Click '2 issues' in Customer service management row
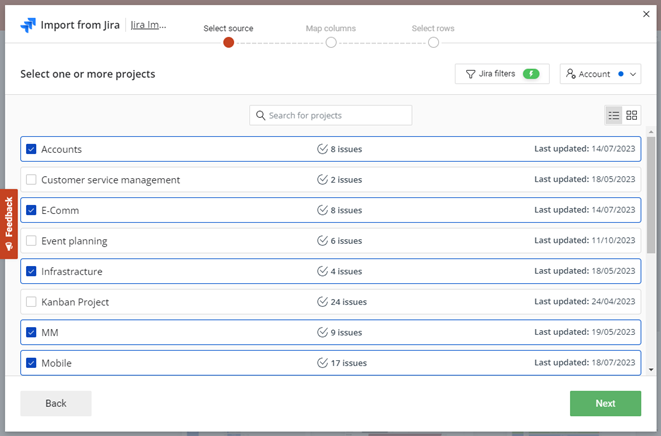Image resolution: width=661 pixels, height=436 pixels. click(347, 180)
